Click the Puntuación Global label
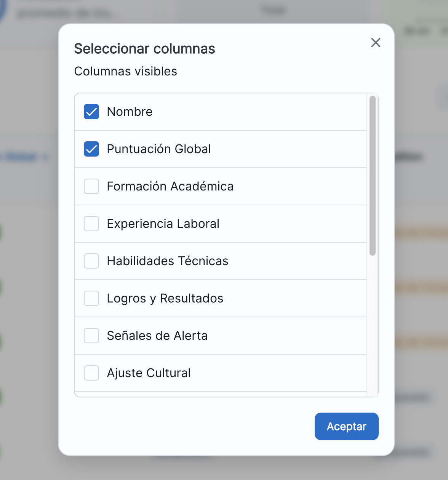 [x=158, y=149]
